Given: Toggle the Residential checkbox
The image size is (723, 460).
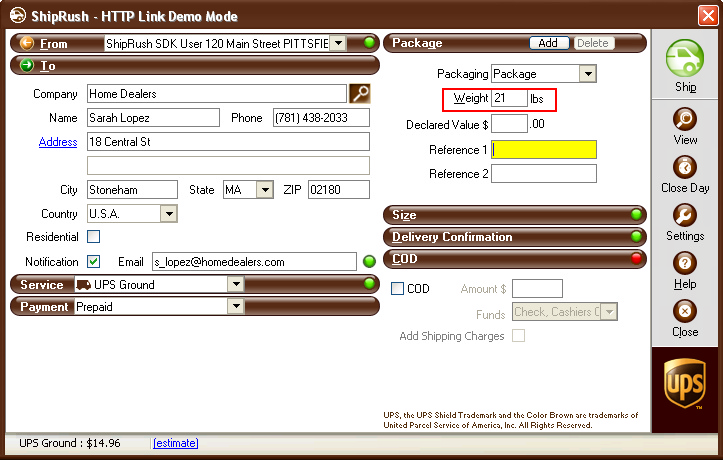Looking at the screenshot, I should [94, 237].
